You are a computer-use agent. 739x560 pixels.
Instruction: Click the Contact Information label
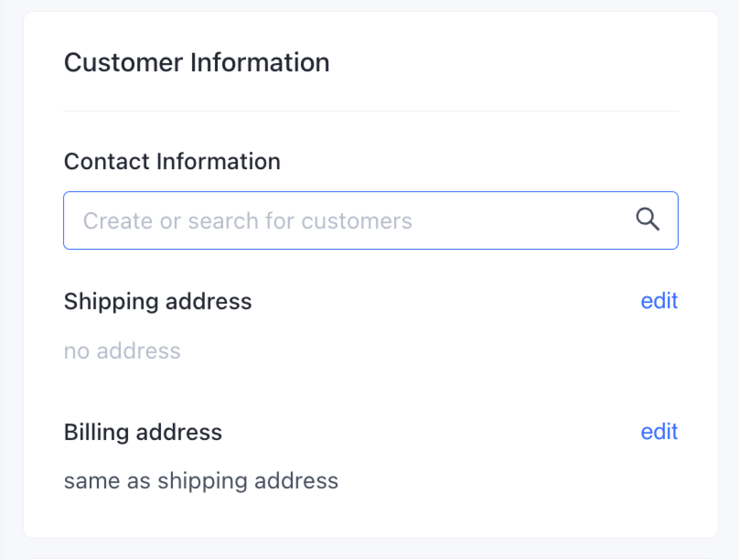tap(172, 161)
